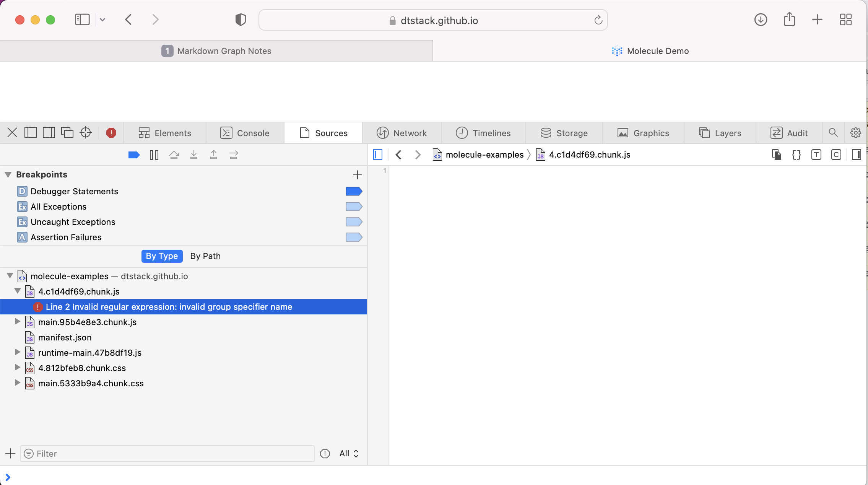Collapse the Breakpoints section
The image size is (868, 485).
pyautogui.click(x=8, y=174)
